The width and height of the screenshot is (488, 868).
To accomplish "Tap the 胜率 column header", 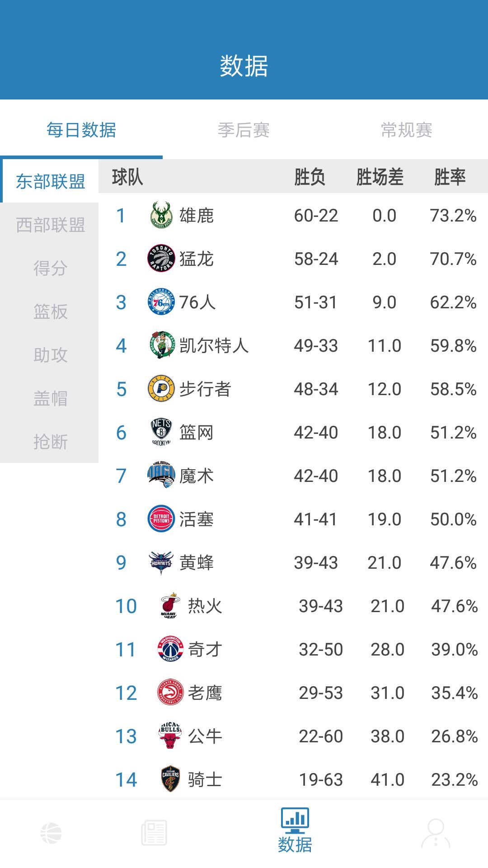I will click(450, 177).
